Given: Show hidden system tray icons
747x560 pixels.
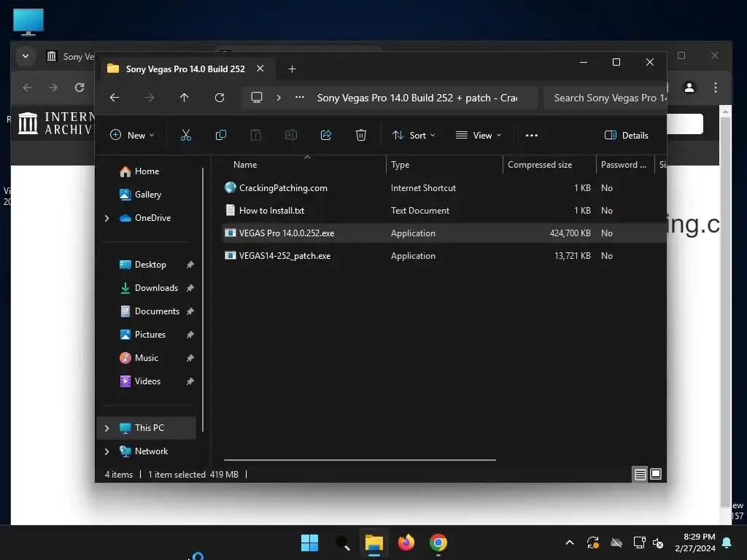Looking at the screenshot, I should (x=569, y=542).
